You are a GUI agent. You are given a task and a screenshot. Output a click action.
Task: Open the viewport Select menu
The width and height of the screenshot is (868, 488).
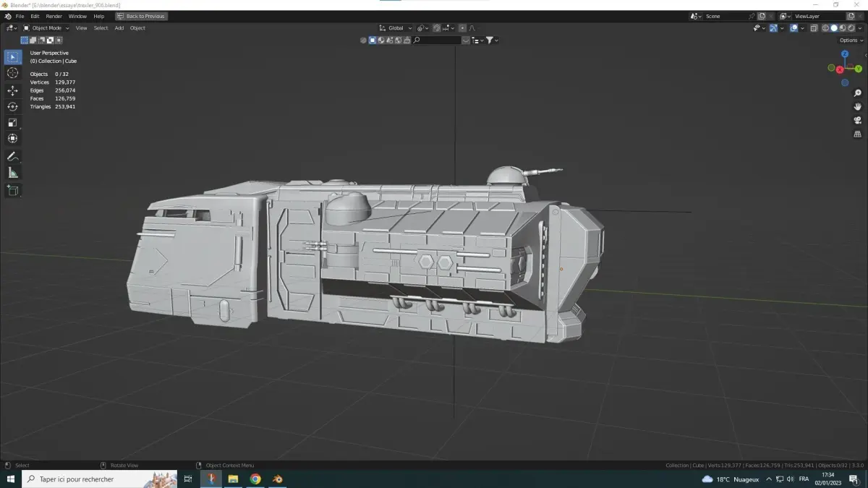(x=101, y=28)
